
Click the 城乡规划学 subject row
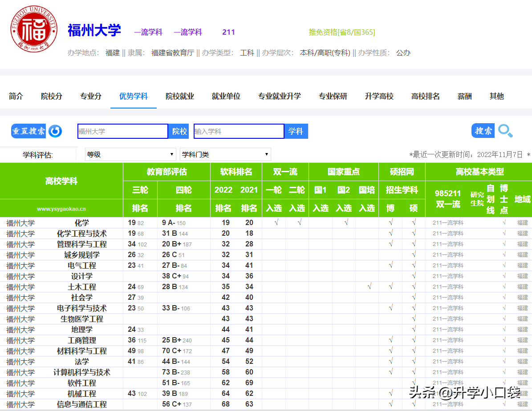click(266, 255)
